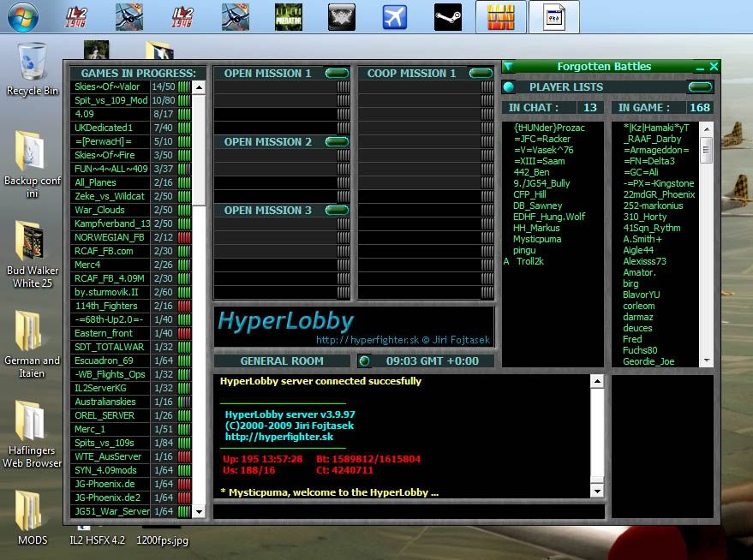753x560 pixels.
Task: Click the IN GAME count 168
Action: [x=700, y=108]
